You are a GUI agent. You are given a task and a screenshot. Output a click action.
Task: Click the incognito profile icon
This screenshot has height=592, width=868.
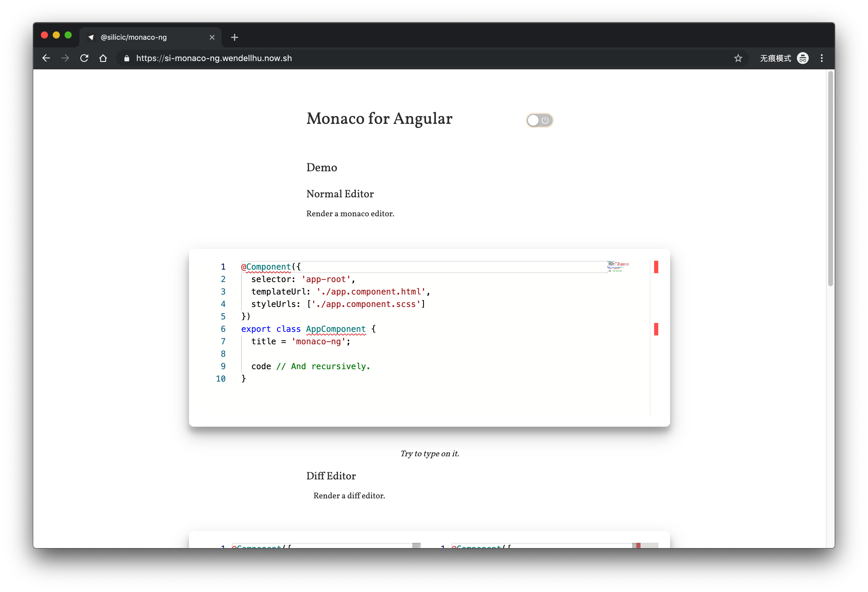tap(803, 58)
